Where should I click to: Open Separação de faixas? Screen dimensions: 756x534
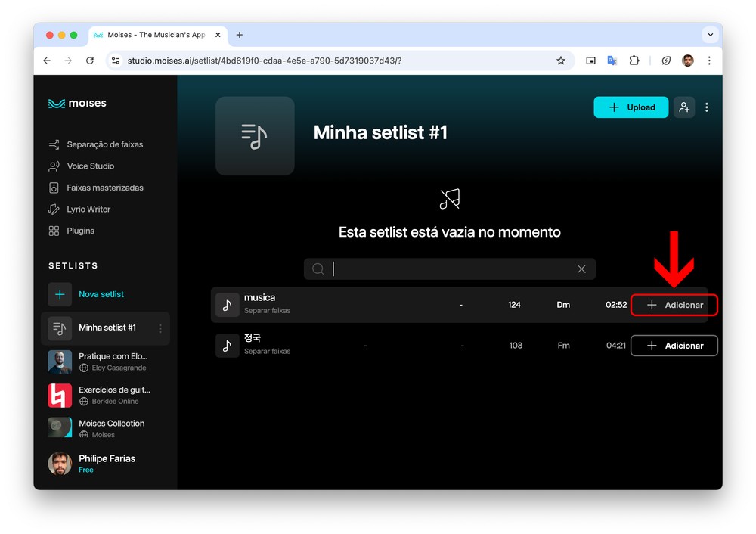tap(96, 144)
